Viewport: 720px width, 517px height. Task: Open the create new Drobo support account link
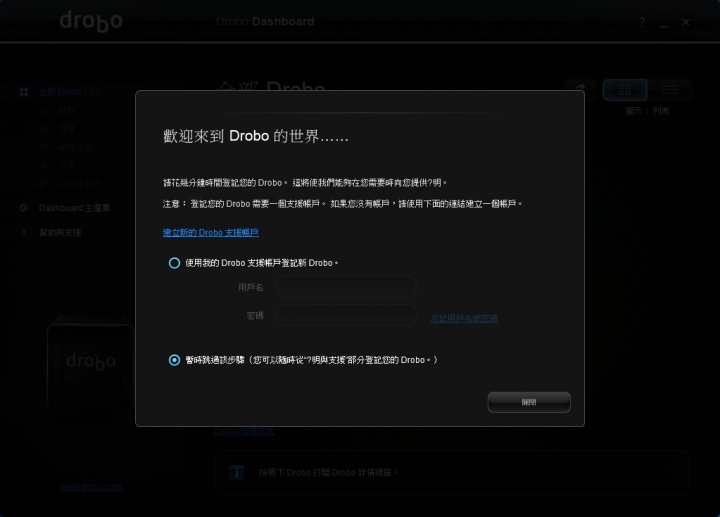click(211, 232)
